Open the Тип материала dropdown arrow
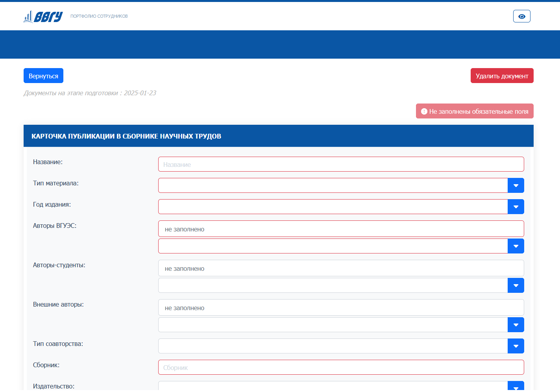 (516, 185)
